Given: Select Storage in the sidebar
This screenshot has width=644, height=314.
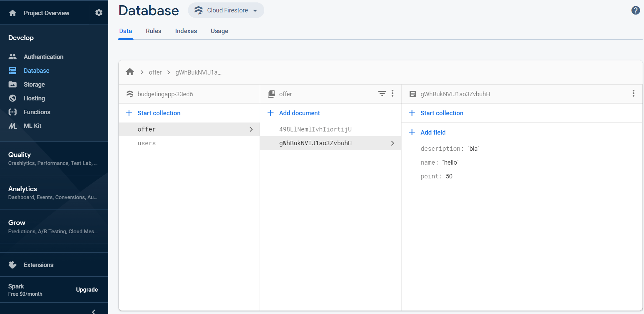Looking at the screenshot, I should pos(34,84).
